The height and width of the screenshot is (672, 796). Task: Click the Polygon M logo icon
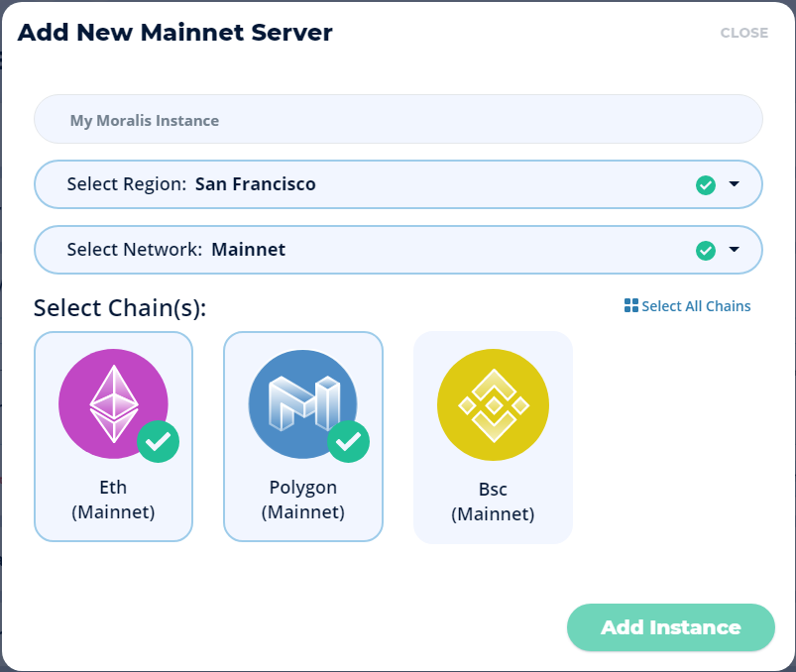303,404
